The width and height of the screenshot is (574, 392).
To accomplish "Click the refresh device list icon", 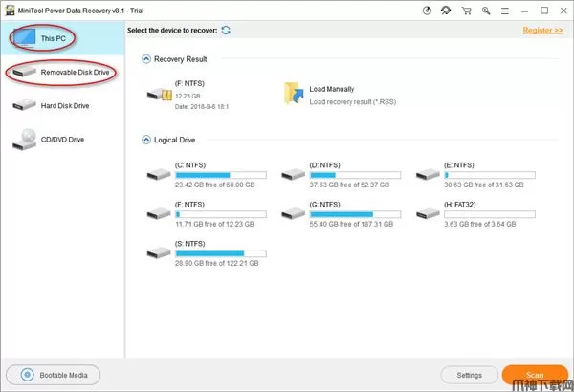I will click(x=226, y=31).
